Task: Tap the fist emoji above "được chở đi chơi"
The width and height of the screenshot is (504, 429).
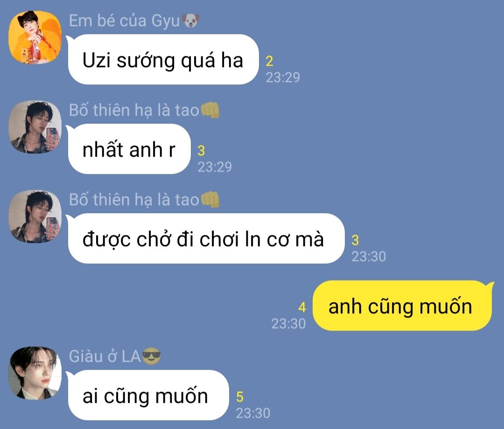Action: (x=210, y=200)
